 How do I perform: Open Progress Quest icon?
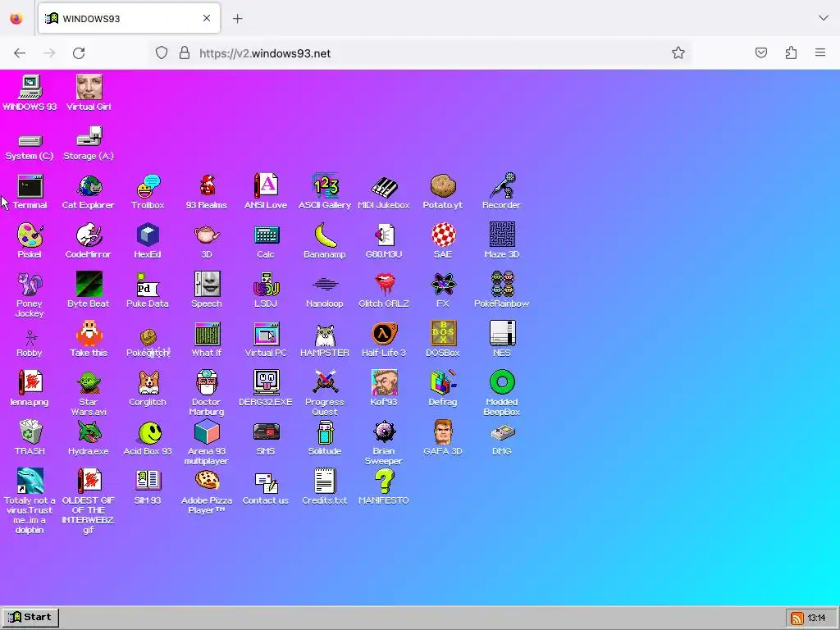tap(325, 382)
